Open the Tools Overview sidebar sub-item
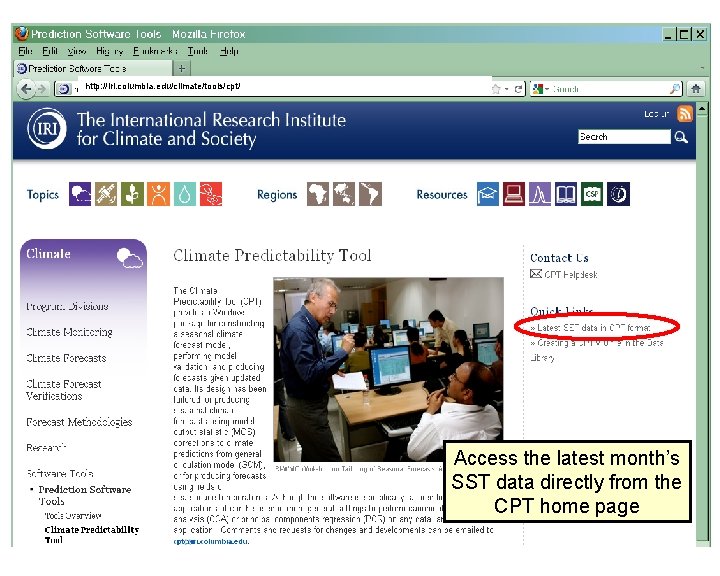720x576 pixels. pos(73,516)
